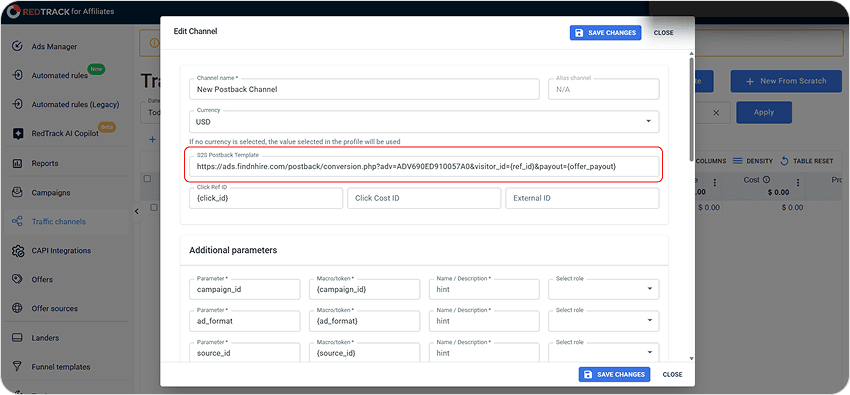Open Select role dropdown for ad_format
Screen dimensions: 850x395
coord(604,321)
